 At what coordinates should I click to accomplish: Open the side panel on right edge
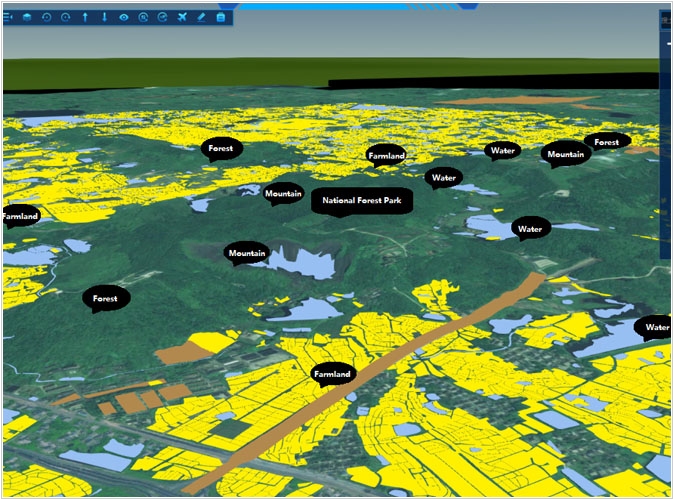(x=665, y=140)
